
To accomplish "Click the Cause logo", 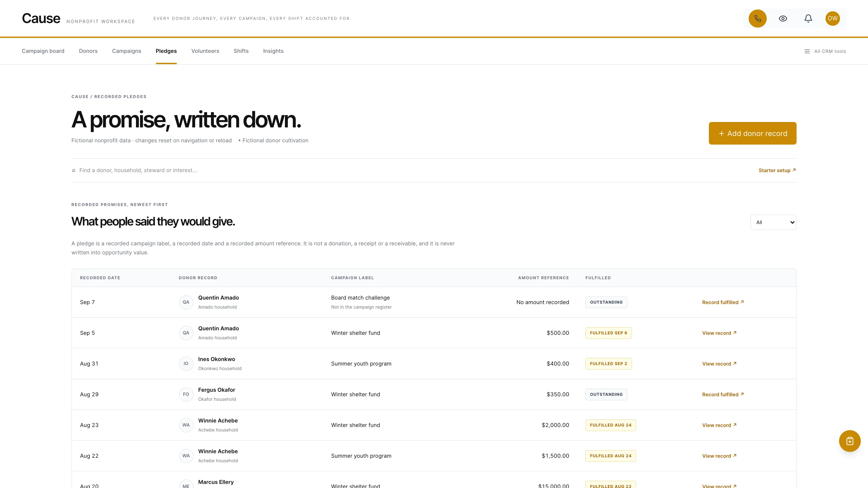I will click(41, 19).
